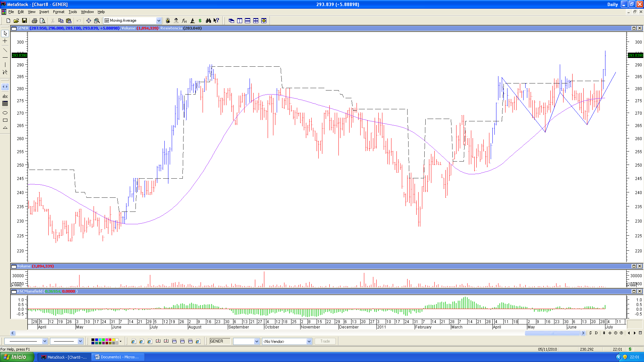This screenshot has width=644, height=362.
Task: Click the green dollar sign icon
Action: click(x=200, y=21)
